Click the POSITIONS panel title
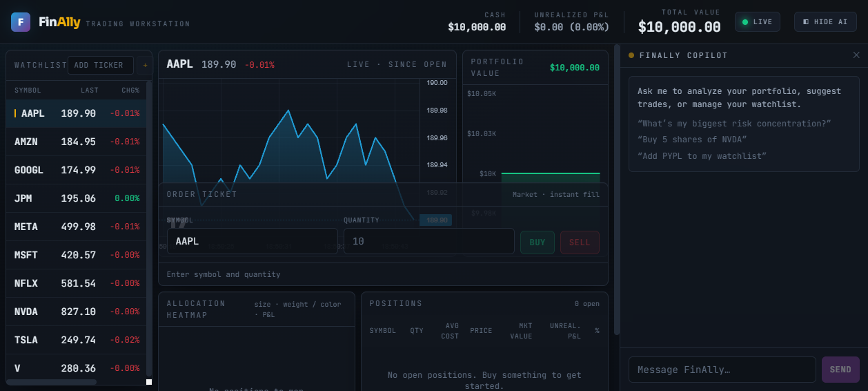Viewport: 868px width, 391px height. pyautogui.click(x=396, y=303)
